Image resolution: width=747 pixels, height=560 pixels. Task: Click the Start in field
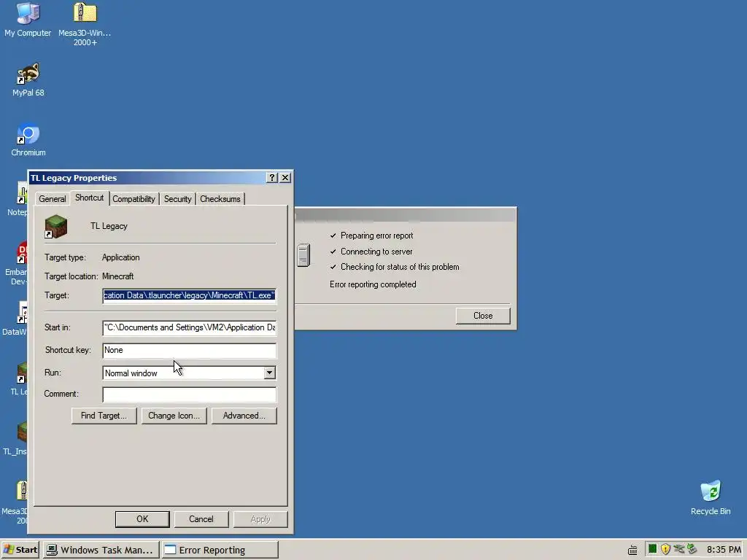(x=189, y=327)
